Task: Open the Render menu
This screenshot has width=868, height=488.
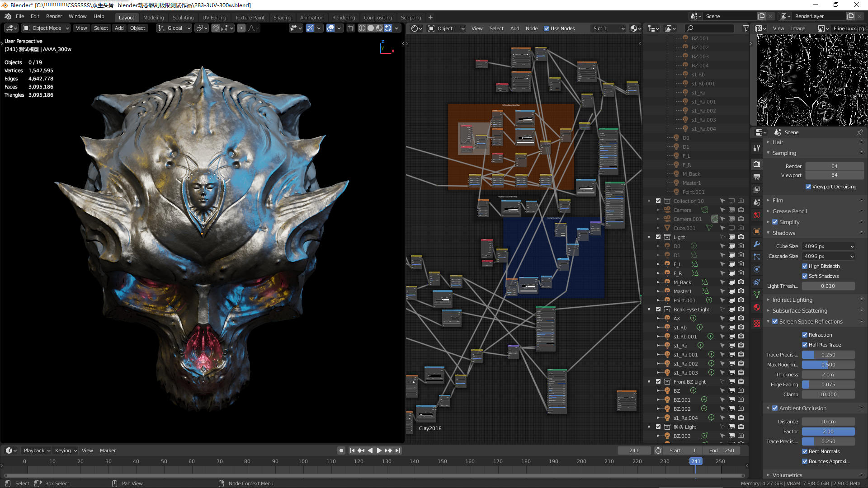Action: 54,16
